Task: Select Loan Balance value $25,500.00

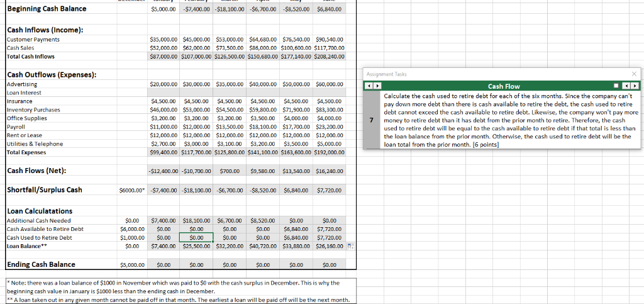Action: 197,247
